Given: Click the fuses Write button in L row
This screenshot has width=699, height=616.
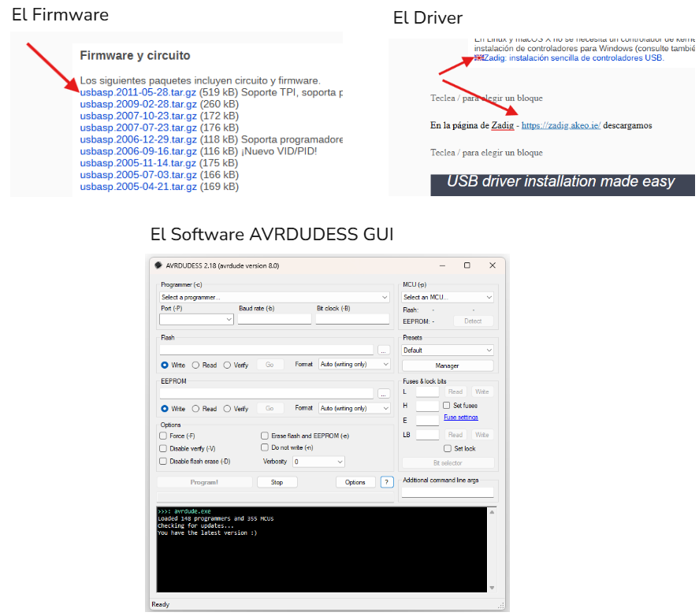Looking at the screenshot, I should tap(482, 391).
